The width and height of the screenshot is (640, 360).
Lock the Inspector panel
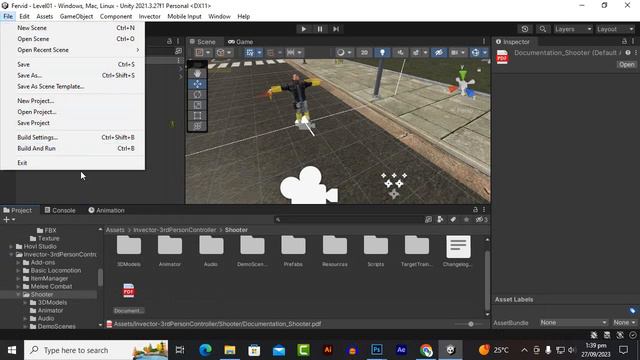pos(624,42)
